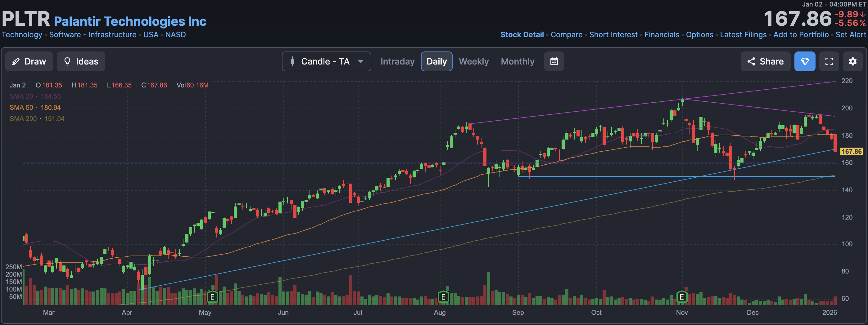Click the PLTR ticker symbol

[x=26, y=19]
